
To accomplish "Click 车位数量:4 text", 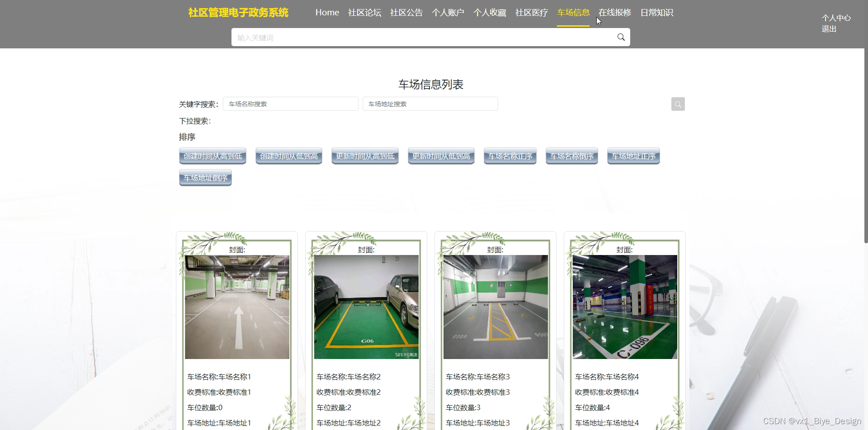I will tap(593, 407).
